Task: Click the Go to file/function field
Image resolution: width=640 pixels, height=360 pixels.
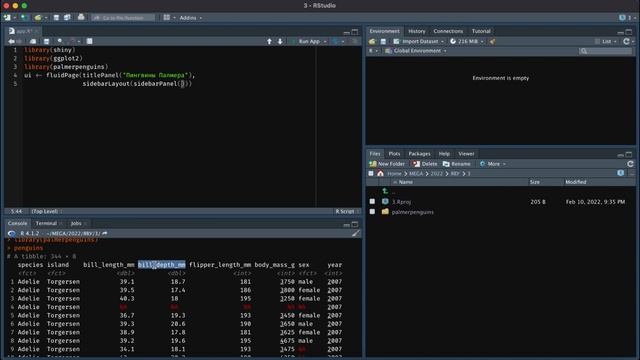Action: [x=123, y=18]
